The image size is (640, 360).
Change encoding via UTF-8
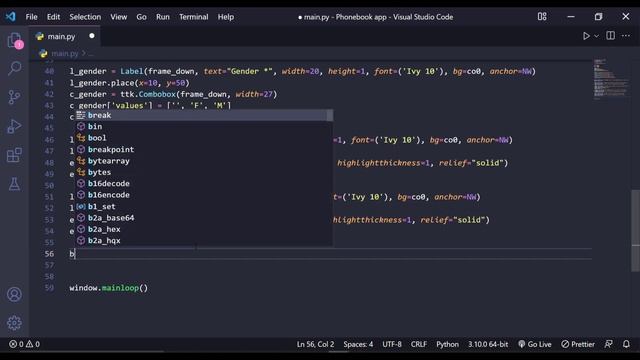[392, 344]
